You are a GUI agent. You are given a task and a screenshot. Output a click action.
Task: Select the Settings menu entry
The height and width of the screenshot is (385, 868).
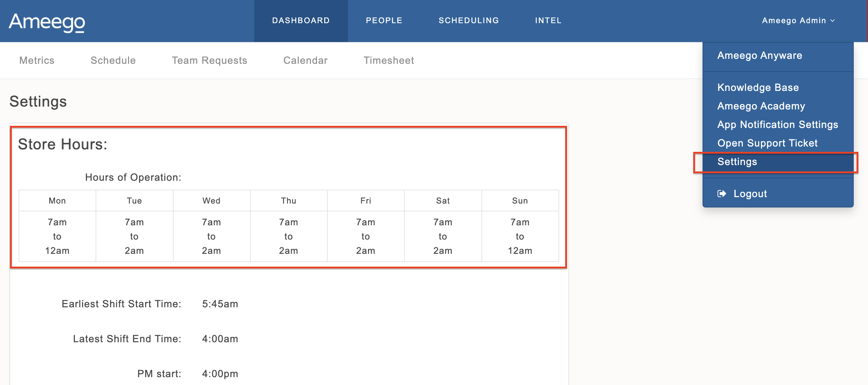pos(737,161)
